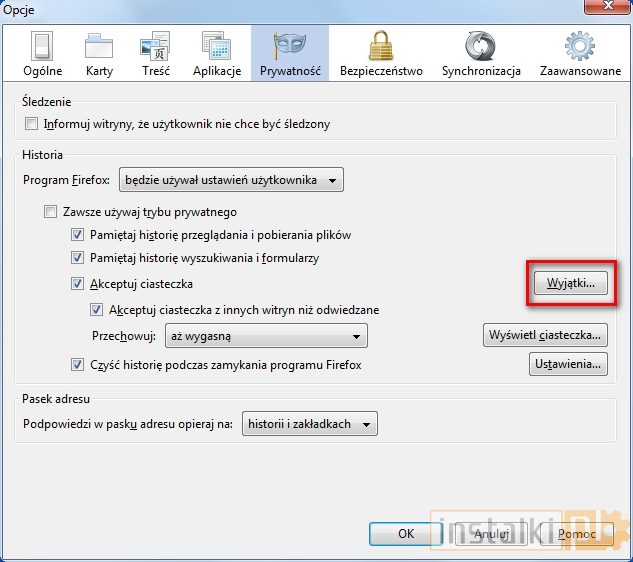The width and height of the screenshot is (633, 562).
Task: Disable Pamiętaj historię wyszukiwania i formularzy
Action: 78,258
